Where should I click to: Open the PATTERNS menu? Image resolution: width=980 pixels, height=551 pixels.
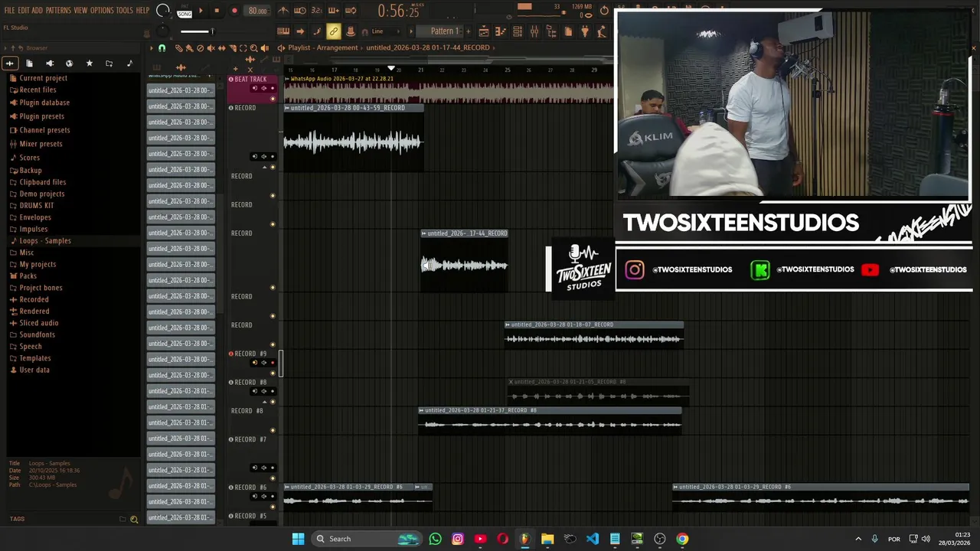(58, 10)
